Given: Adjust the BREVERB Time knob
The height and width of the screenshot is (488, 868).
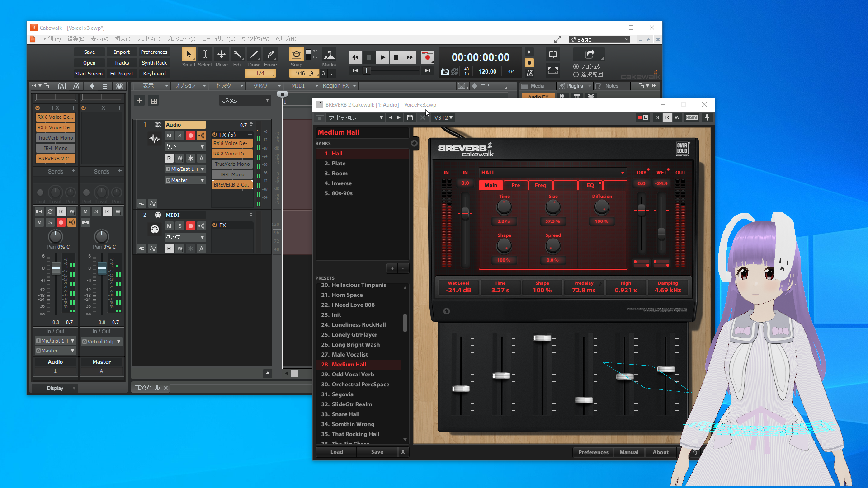Looking at the screenshot, I should (504, 207).
